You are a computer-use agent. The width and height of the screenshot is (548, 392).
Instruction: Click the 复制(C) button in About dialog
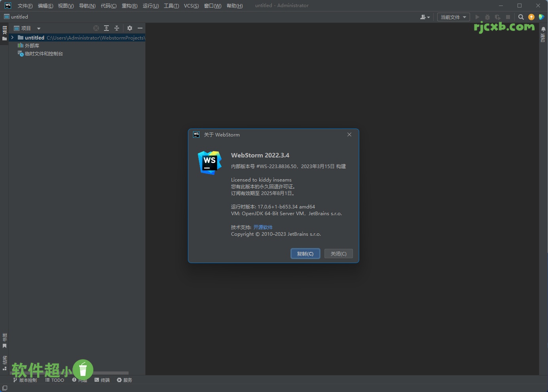(x=305, y=254)
